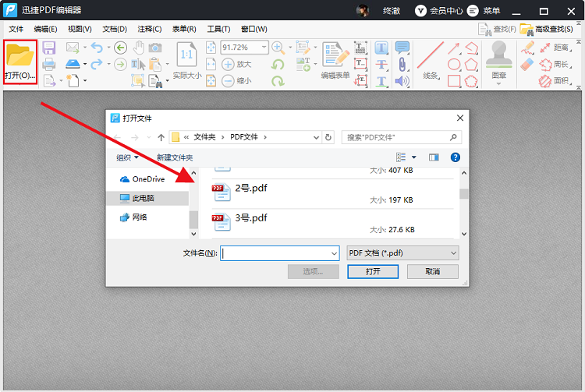The width and height of the screenshot is (585, 392).
Task: Click the green previous view arrow icon
Action: click(120, 48)
